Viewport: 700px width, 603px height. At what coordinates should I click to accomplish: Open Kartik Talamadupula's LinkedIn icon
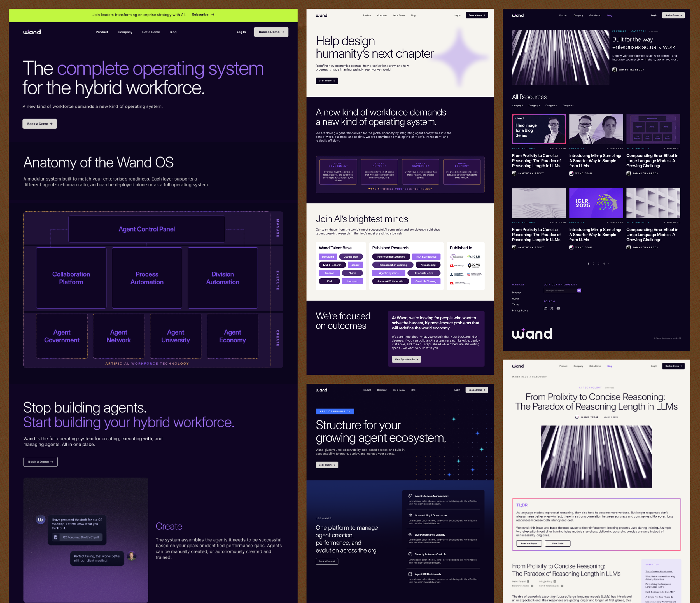(x=563, y=586)
